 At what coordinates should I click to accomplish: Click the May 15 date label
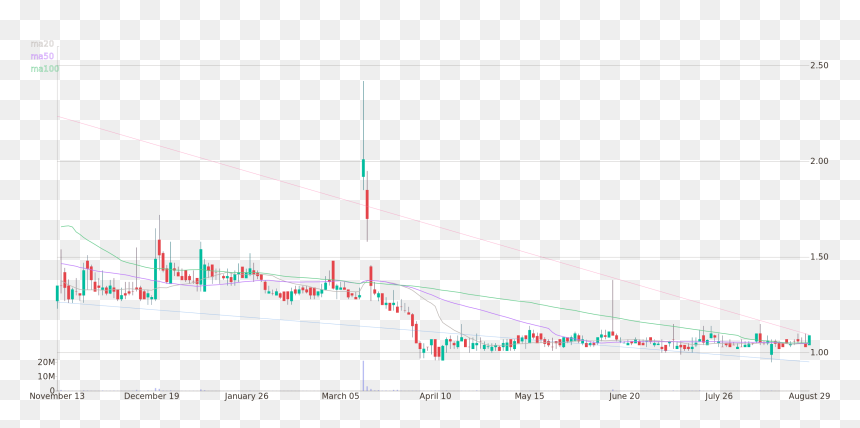click(529, 396)
